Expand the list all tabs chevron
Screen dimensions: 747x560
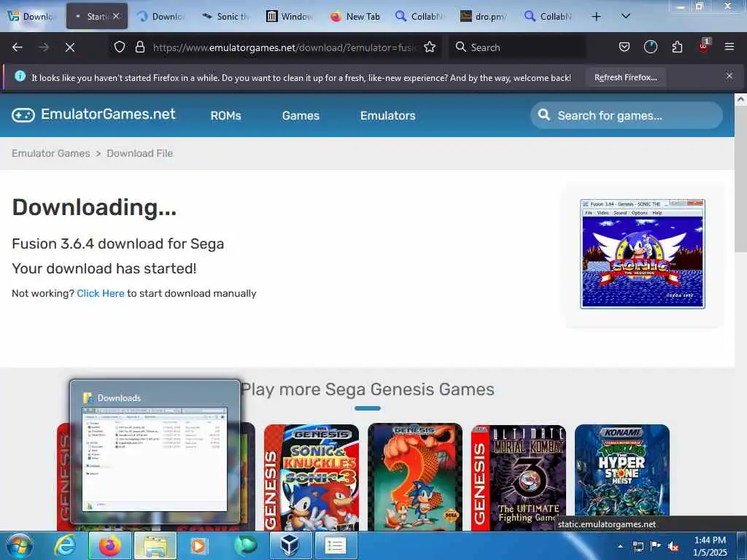(x=626, y=17)
